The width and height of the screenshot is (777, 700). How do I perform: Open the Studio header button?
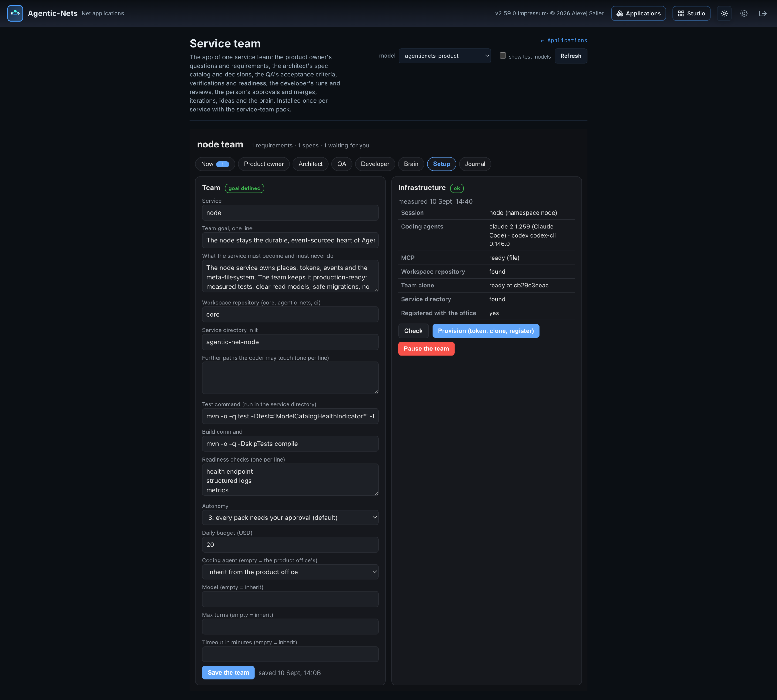[x=691, y=13]
